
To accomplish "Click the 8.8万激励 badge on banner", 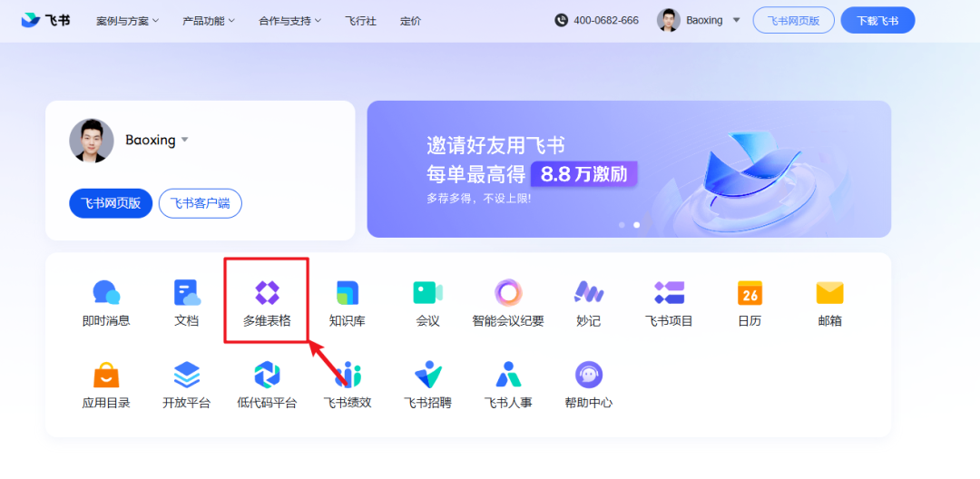I will (x=583, y=174).
